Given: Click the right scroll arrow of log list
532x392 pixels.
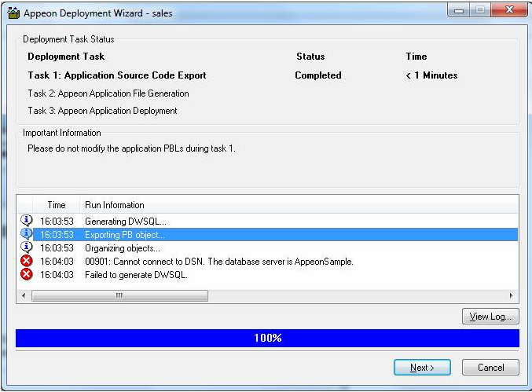Looking at the screenshot, I should pyautogui.click(x=512, y=295).
